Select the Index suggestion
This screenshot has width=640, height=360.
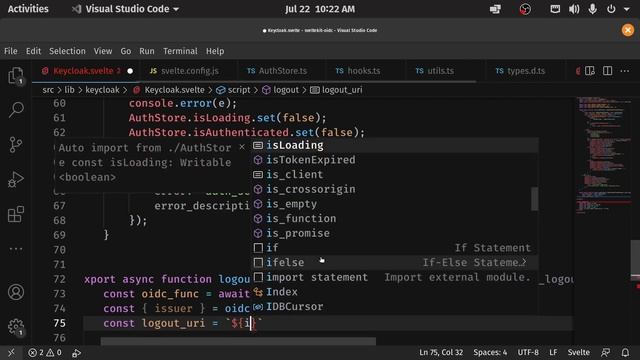(x=395, y=292)
